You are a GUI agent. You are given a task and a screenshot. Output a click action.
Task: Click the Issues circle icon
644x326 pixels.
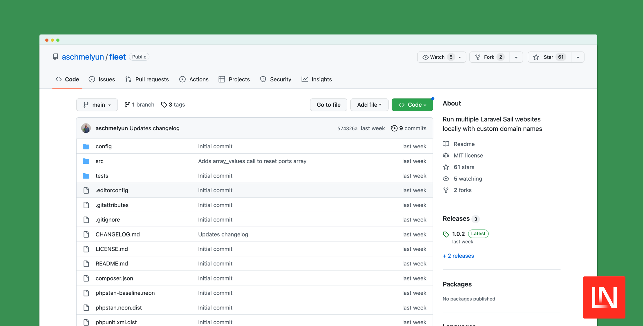click(x=92, y=79)
